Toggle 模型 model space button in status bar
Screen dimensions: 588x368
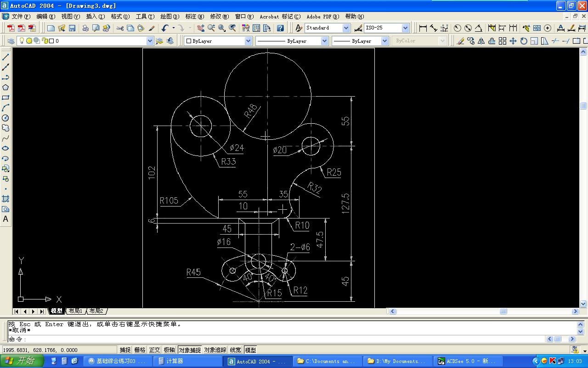click(250, 350)
